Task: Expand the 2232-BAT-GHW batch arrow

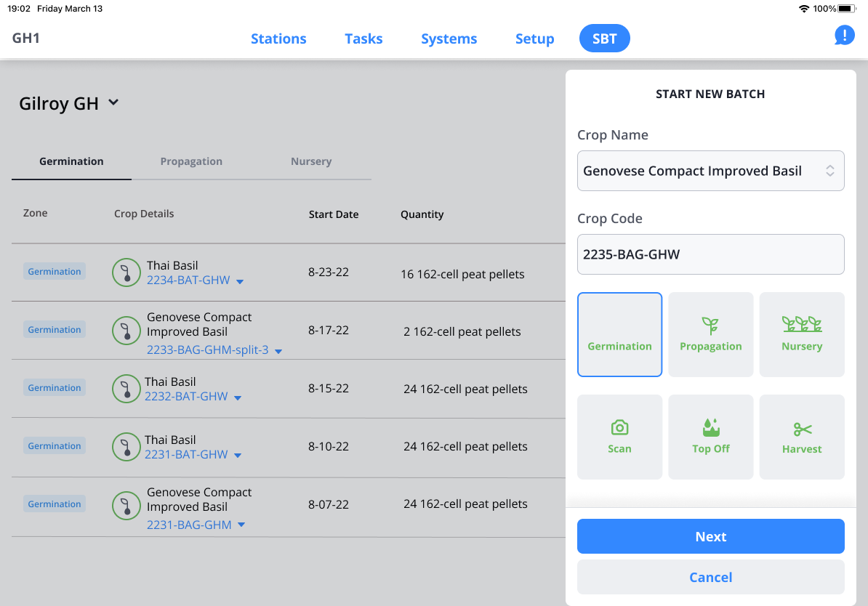Action: coord(238,397)
